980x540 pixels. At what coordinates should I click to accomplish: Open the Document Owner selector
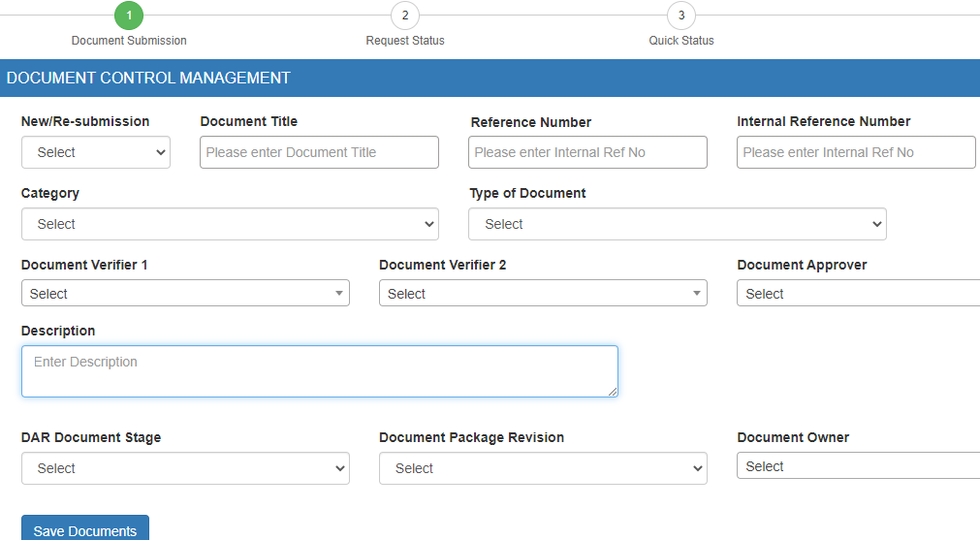pyautogui.click(x=858, y=466)
